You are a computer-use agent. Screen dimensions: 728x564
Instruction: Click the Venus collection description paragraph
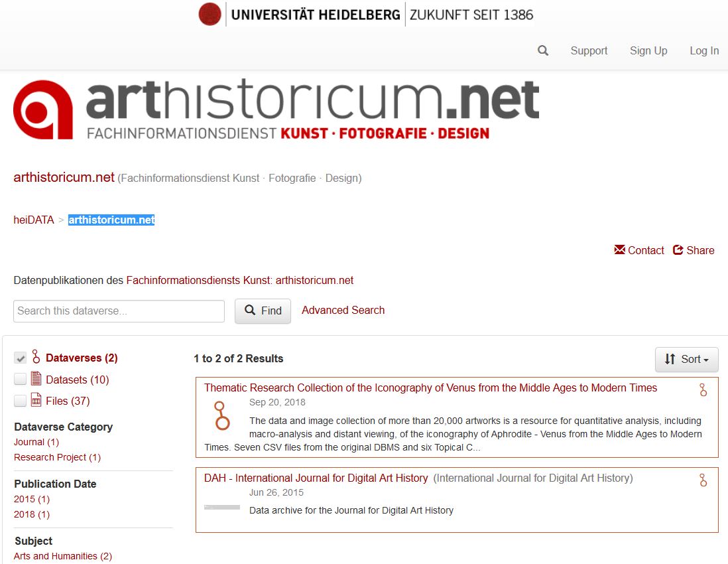(x=453, y=434)
